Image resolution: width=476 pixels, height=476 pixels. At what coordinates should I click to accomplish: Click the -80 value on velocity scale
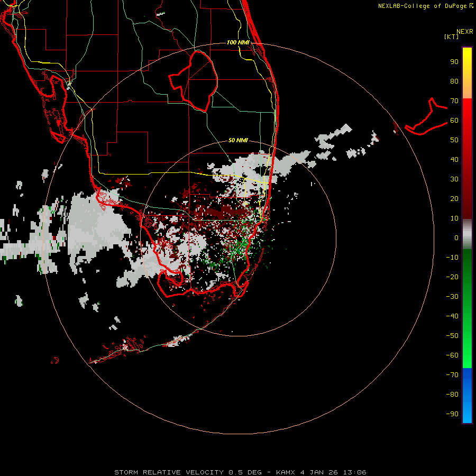452,395
